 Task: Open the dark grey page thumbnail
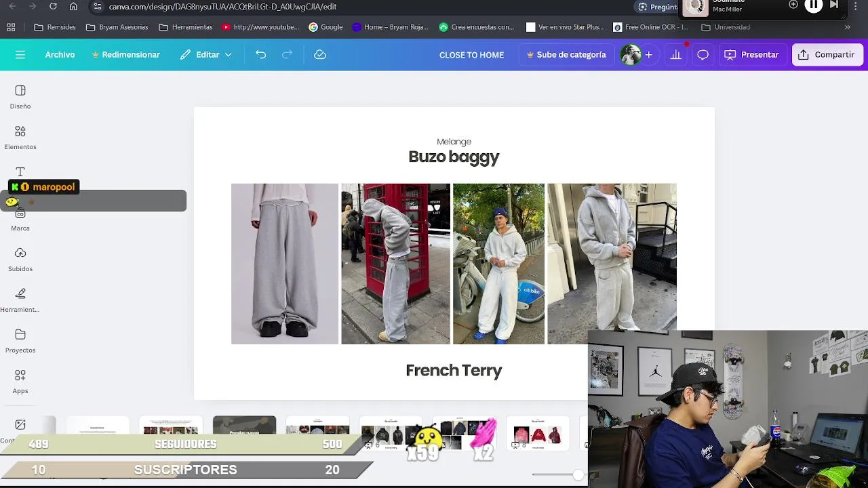point(244,426)
